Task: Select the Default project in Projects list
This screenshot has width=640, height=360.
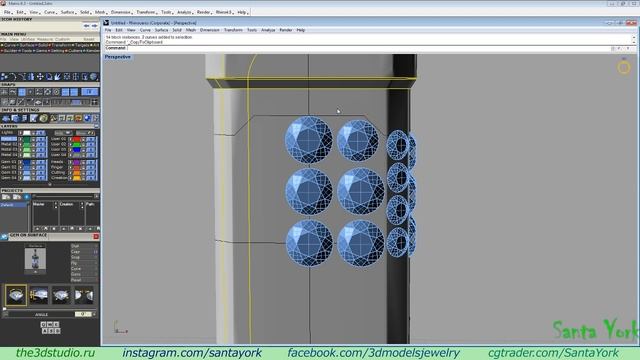Action: (x=14, y=205)
